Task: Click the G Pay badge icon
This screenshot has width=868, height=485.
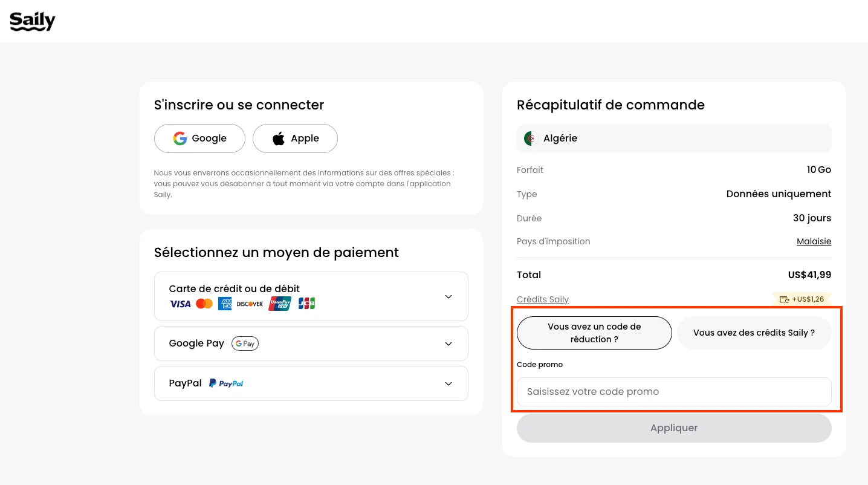Action: tap(245, 343)
